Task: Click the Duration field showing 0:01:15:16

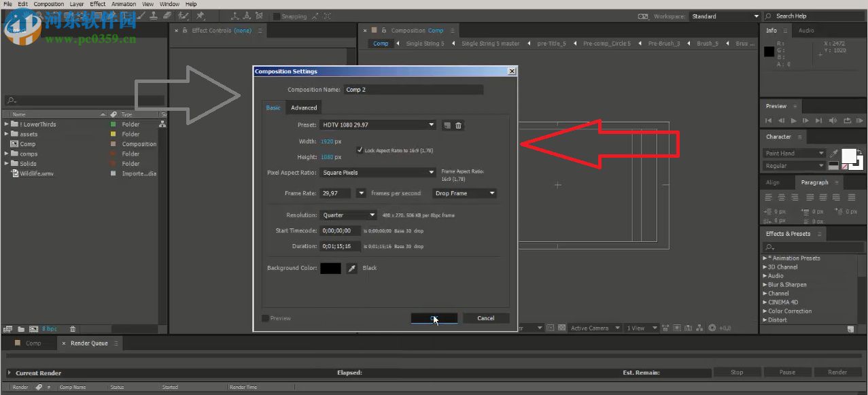Action: coord(340,246)
